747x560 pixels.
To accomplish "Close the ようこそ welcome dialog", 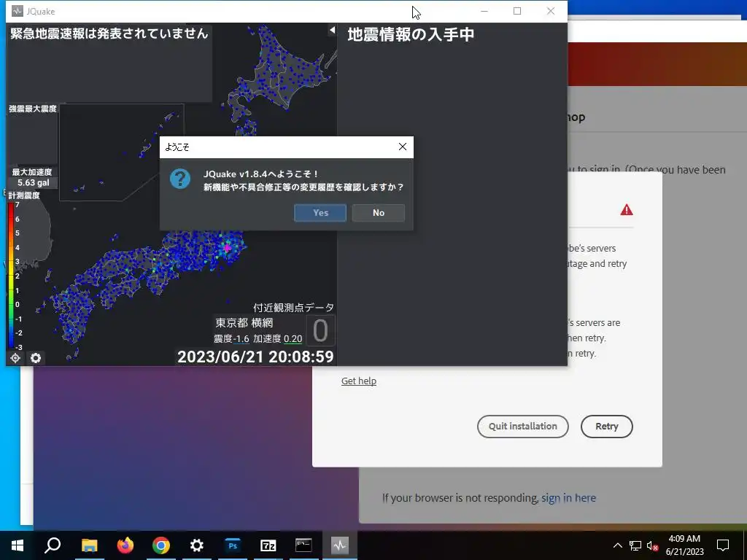I will point(403,147).
